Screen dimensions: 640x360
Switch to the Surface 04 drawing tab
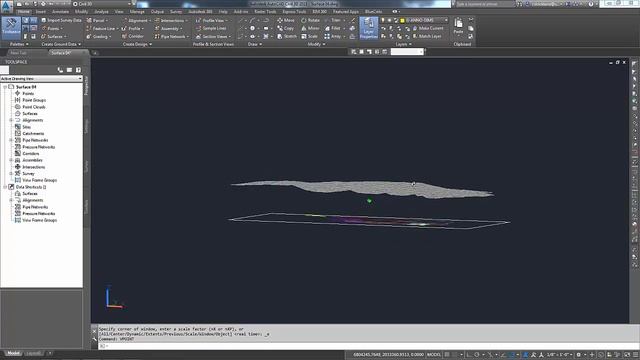click(61, 53)
